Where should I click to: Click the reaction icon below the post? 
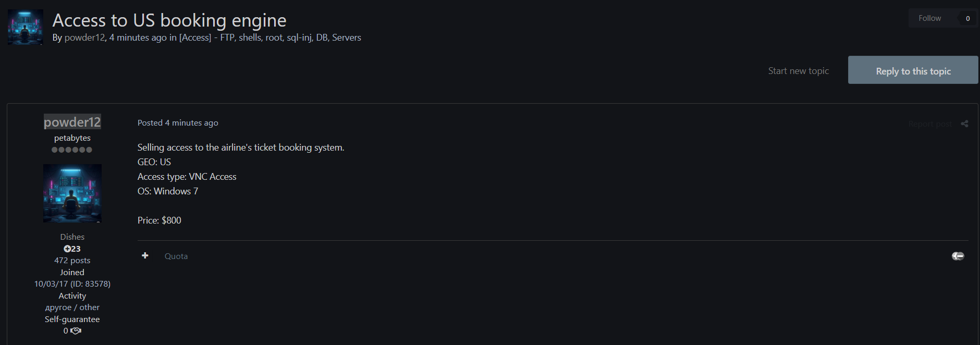pyautogui.click(x=958, y=256)
